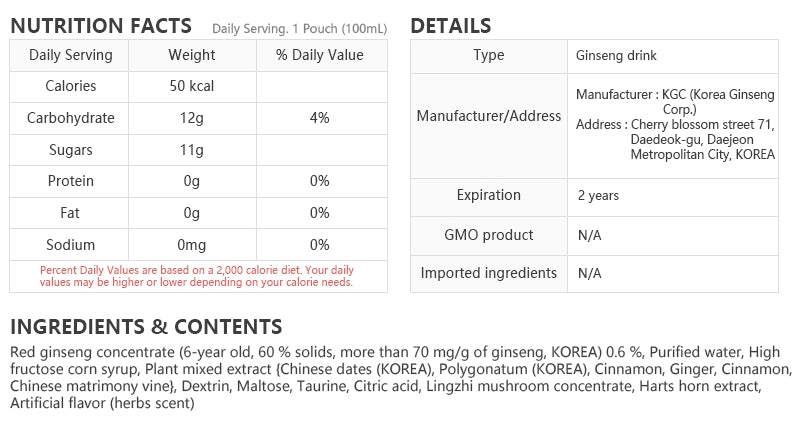Select the GMO product label
This screenshot has height=422, width=798.
tap(489, 235)
